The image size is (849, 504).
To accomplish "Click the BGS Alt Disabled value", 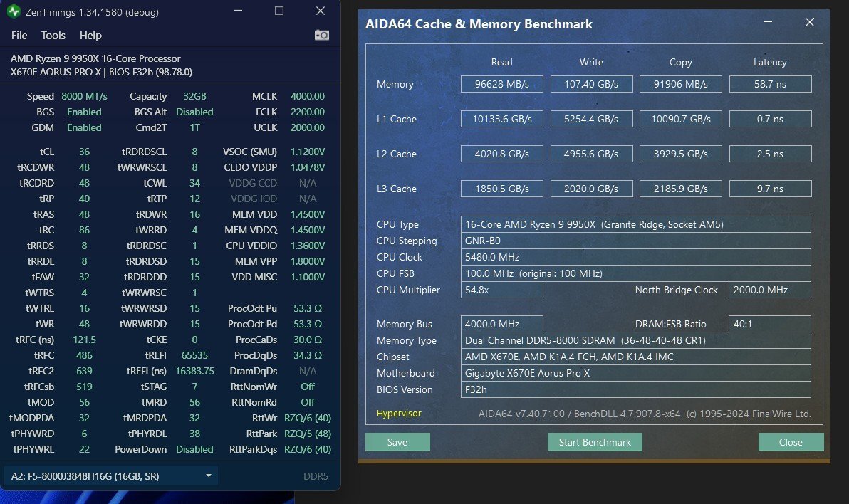I will [x=194, y=112].
